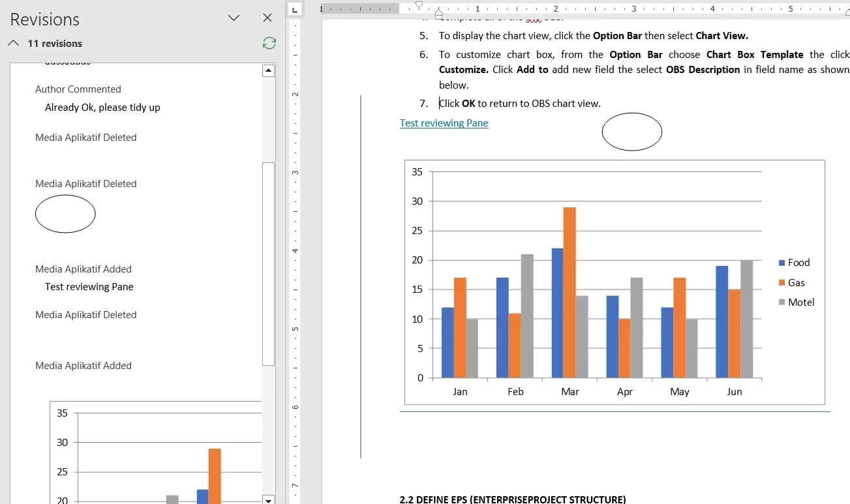This screenshot has width=850, height=504.
Task: Select 'Test reviewing Pane' entry in Revisions pane
Action: 89,287
